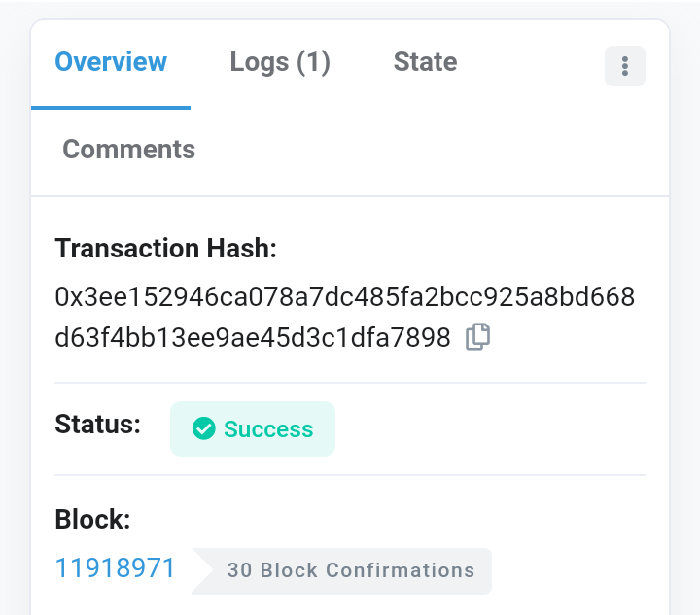Screen dimensions: 700x615
Task: Switch to the Logs (1) tab
Action: pos(280,62)
